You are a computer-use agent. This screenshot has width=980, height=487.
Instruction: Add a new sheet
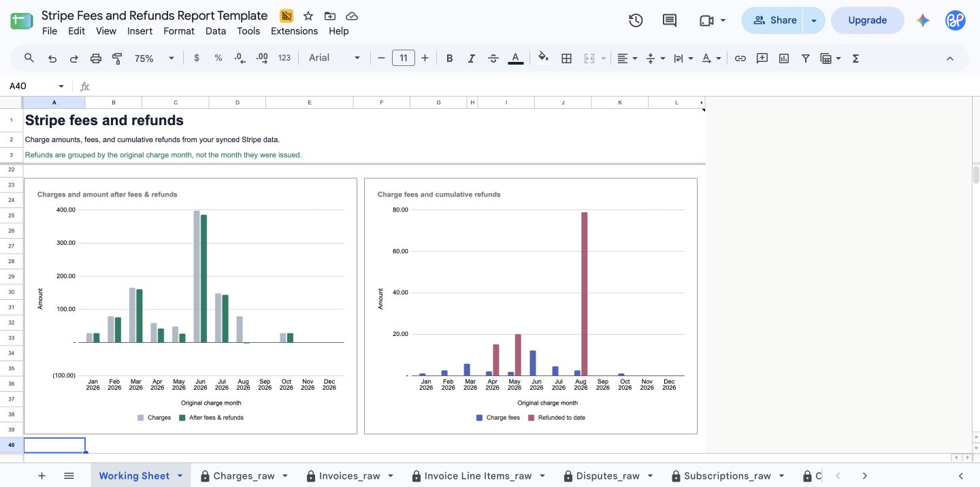(42, 476)
